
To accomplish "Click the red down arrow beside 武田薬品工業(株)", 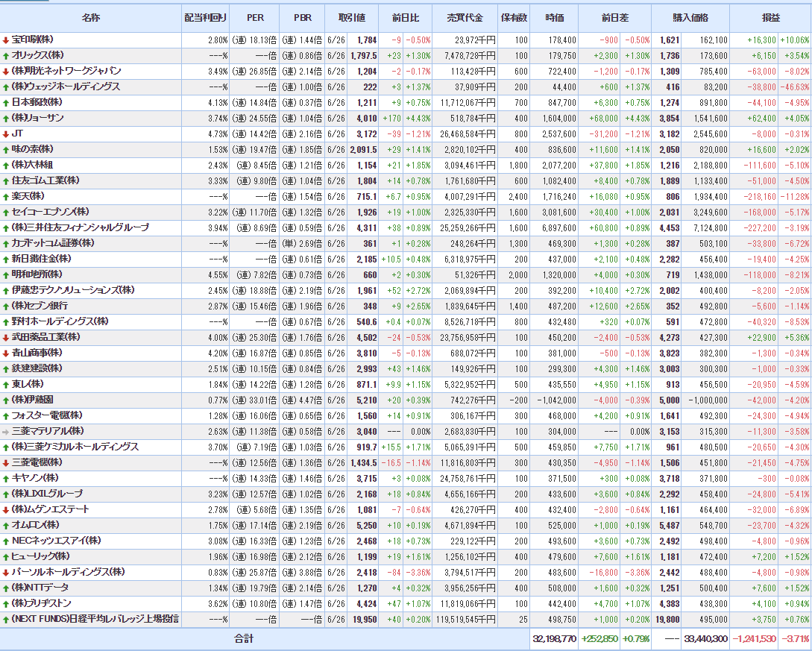I will click(6, 337).
